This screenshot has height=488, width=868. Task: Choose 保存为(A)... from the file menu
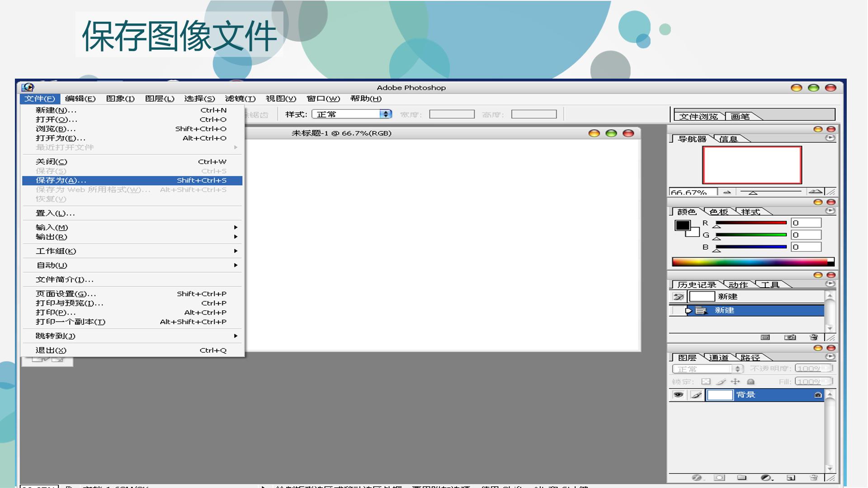click(132, 180)
